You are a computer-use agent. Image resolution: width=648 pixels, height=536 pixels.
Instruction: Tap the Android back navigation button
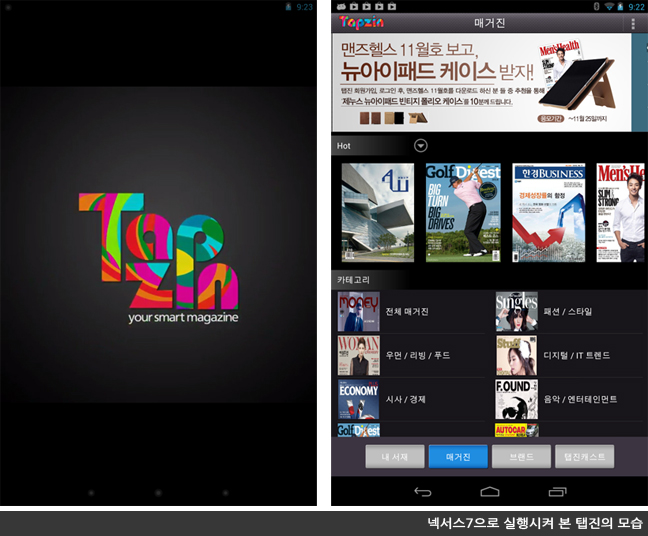pyautogui.click(x=423, y=492)
